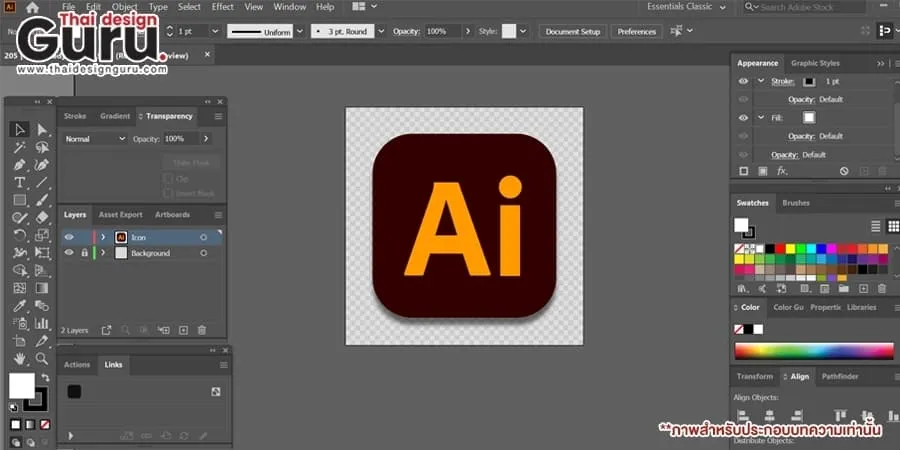Screen dimensions: 900x450
Task: Open the Window menu
Action: pos(289,7)
